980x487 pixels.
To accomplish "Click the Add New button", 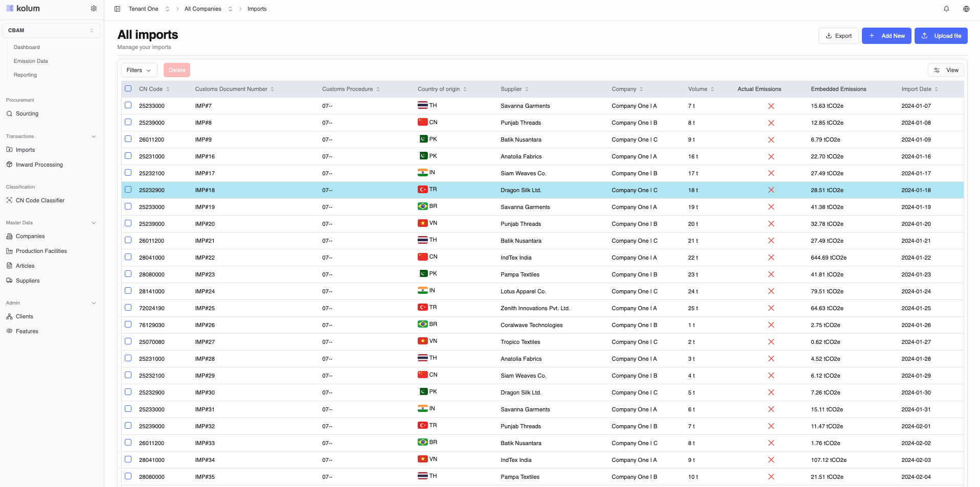I will [x=886, y=36].
